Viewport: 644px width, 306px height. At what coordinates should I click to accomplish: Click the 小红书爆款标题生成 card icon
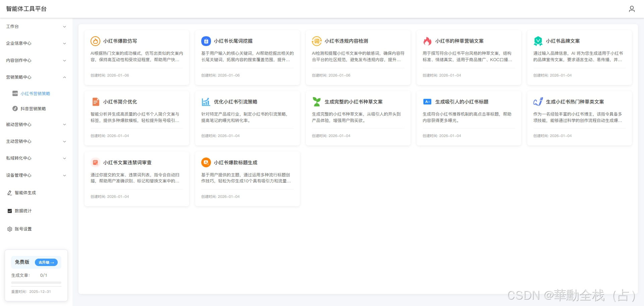pyautogui.click(x=206, y=163)
